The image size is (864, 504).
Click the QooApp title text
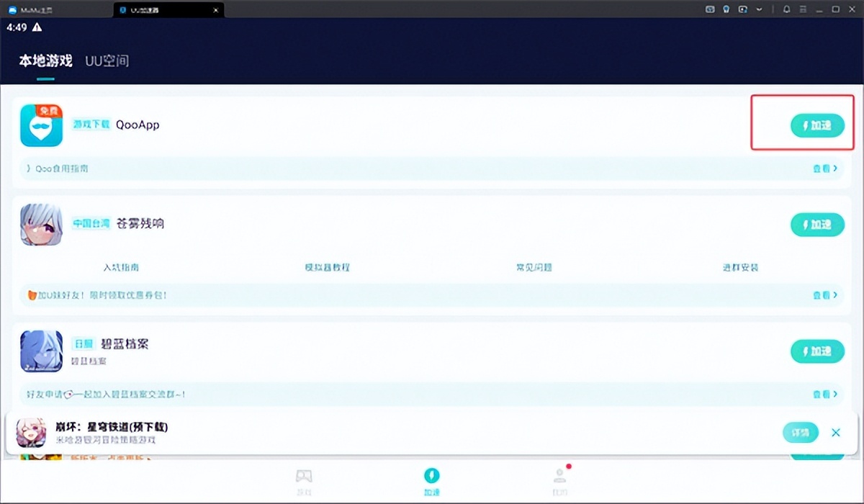point(138,125)
